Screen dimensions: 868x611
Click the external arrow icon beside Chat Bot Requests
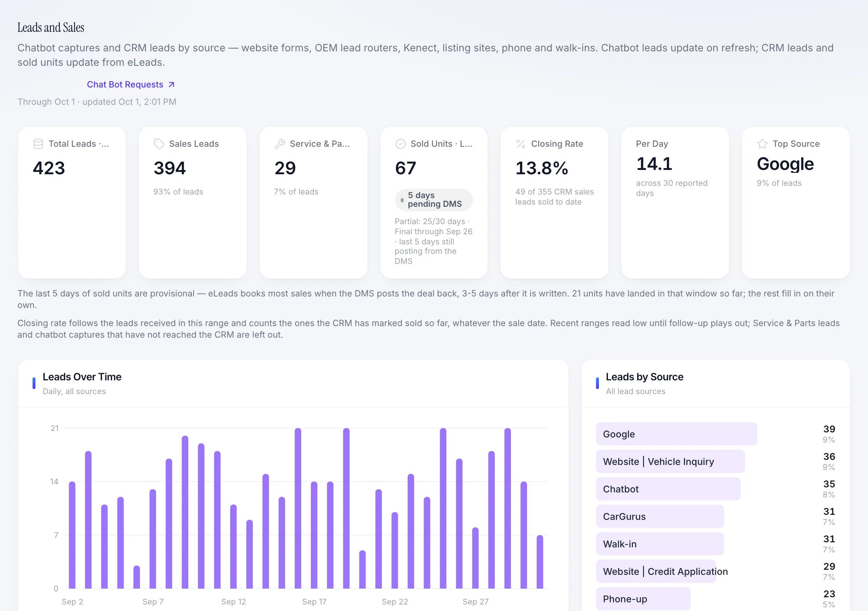pyautogui.click(x=171, y=85)
